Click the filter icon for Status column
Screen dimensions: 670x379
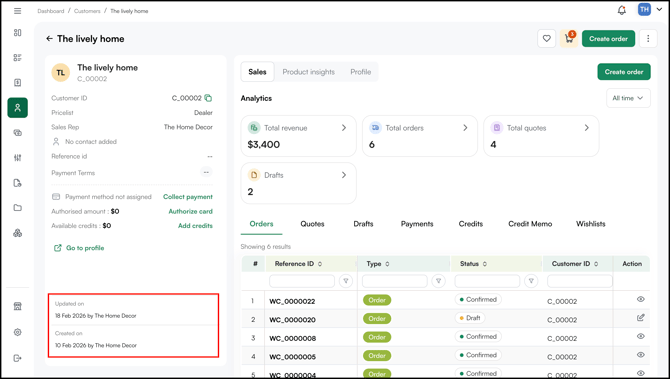[531, 281]
